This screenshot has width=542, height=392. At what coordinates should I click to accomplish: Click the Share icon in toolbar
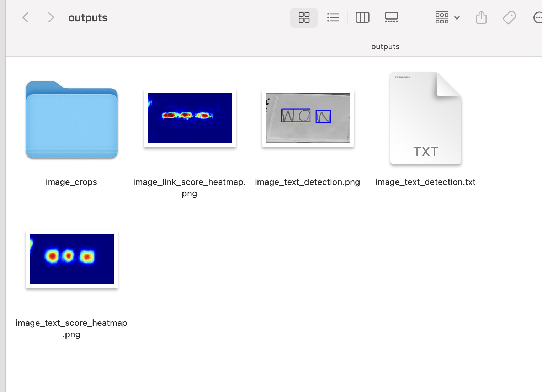[481, 17]
